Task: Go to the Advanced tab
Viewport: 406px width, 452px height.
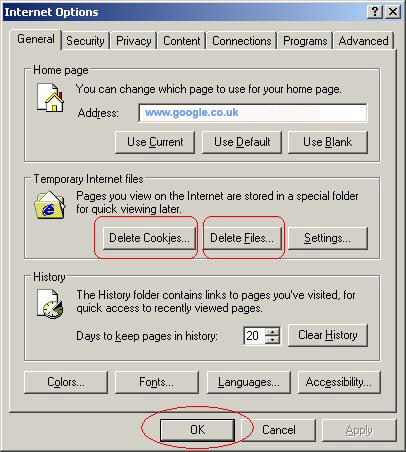Action: tap(363, 41)
